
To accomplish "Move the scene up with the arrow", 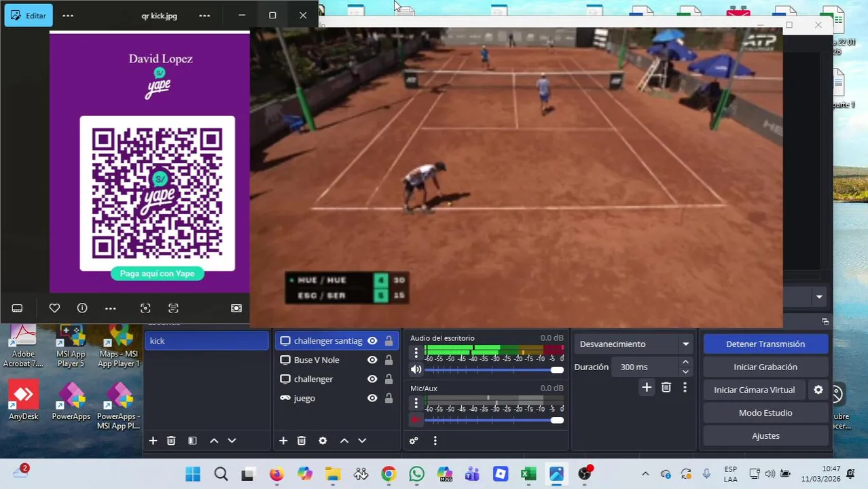I will [214, 441].
